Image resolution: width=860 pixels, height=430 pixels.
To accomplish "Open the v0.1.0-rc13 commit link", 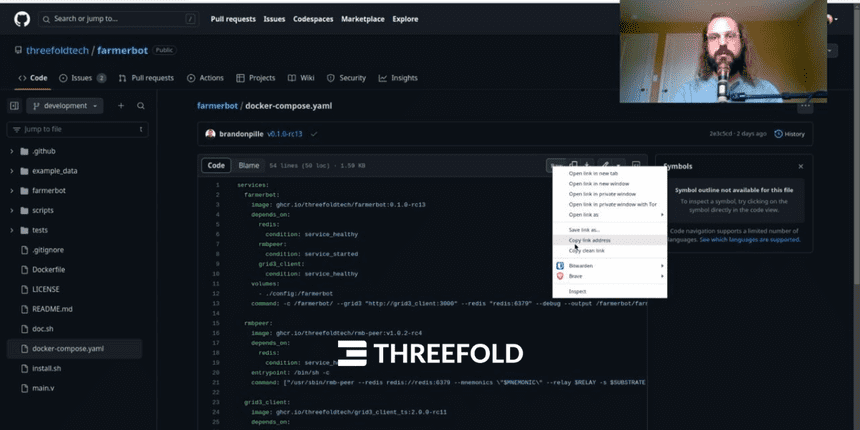I will point(285,134).
